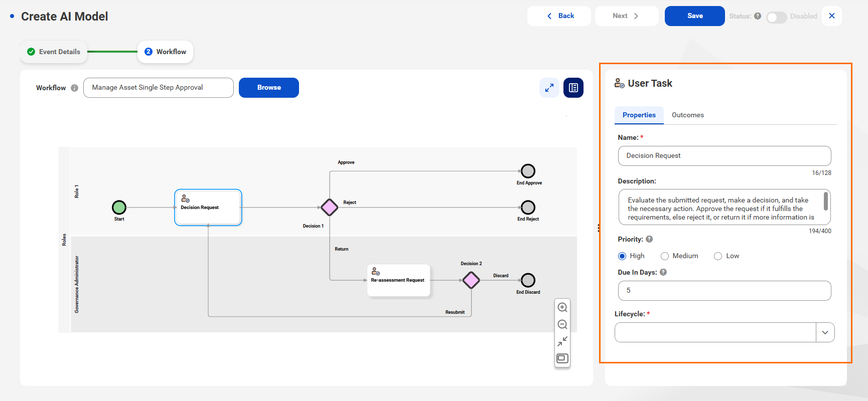Click the fit-to-screen icon in zoom toolbar

[562, 358]
